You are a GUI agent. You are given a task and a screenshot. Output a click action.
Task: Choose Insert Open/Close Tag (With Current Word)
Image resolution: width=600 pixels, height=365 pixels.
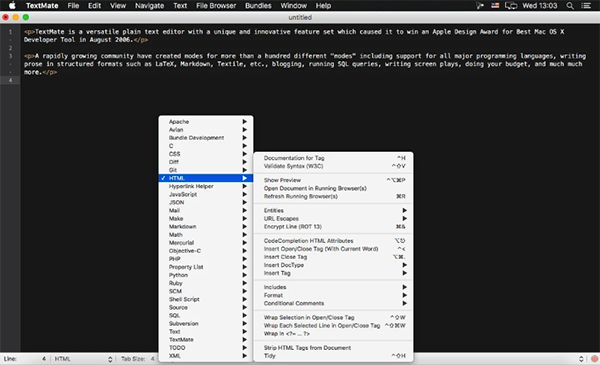tap(333, 249)
